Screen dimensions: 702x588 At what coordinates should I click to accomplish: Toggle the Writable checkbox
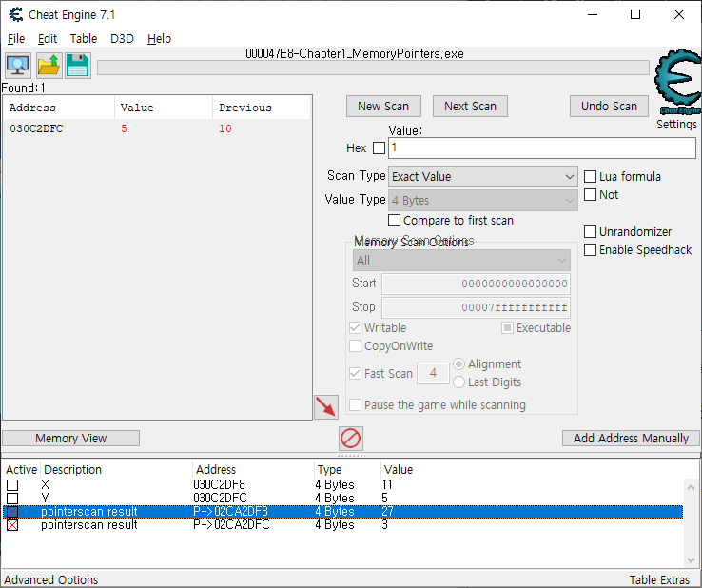(355, 328)
